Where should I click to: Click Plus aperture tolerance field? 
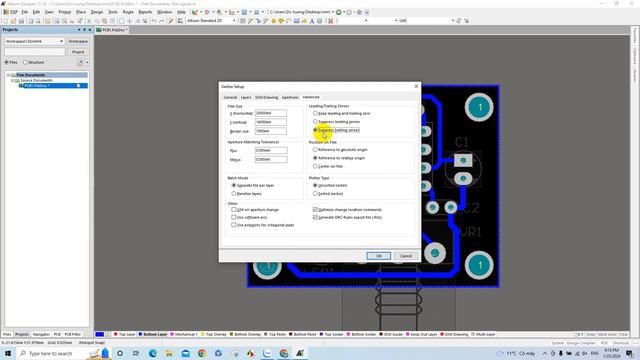271,151
